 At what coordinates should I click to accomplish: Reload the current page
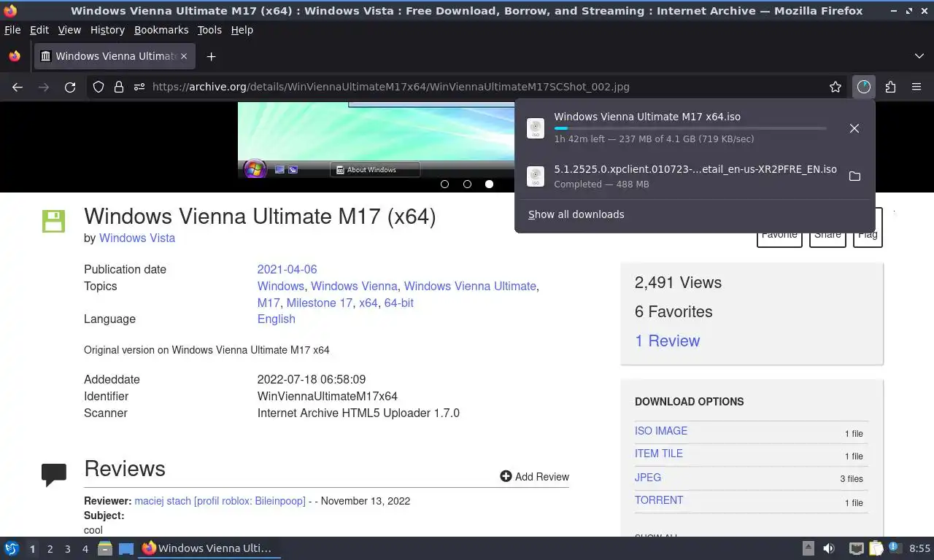pos(70,87)
